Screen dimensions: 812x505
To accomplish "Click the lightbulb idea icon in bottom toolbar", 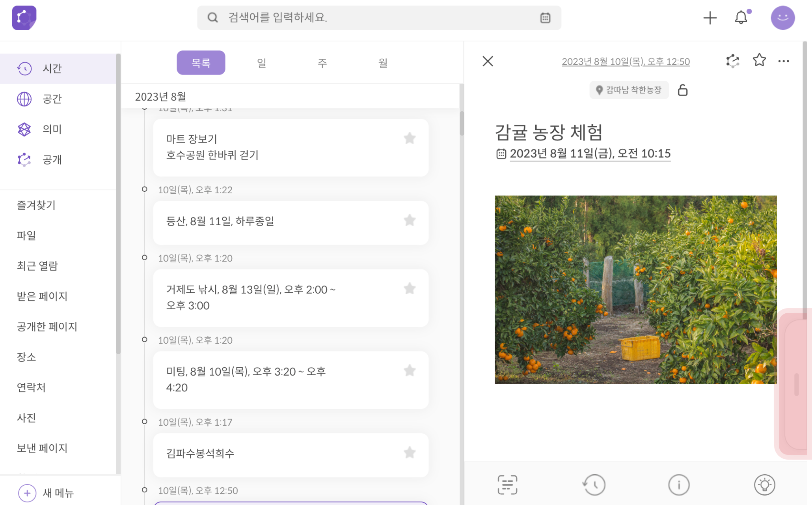I will click(x=765, y=485).
